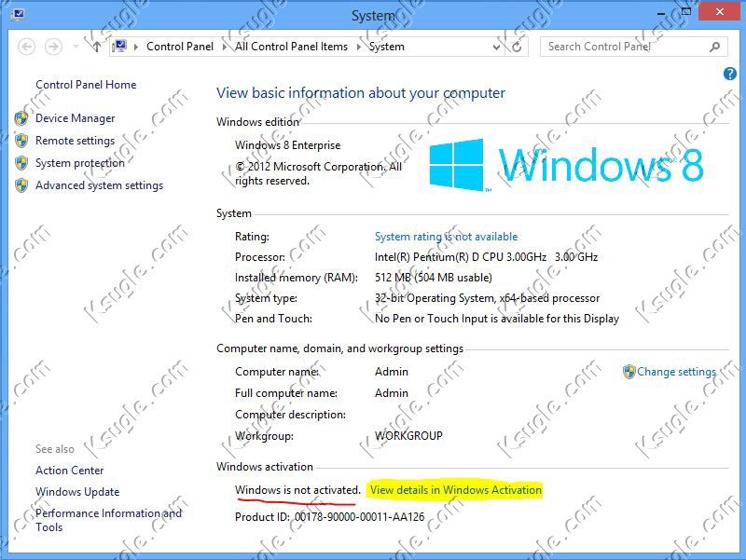Open Advanced system settings link
746x560 pixels.
(99, 185)
